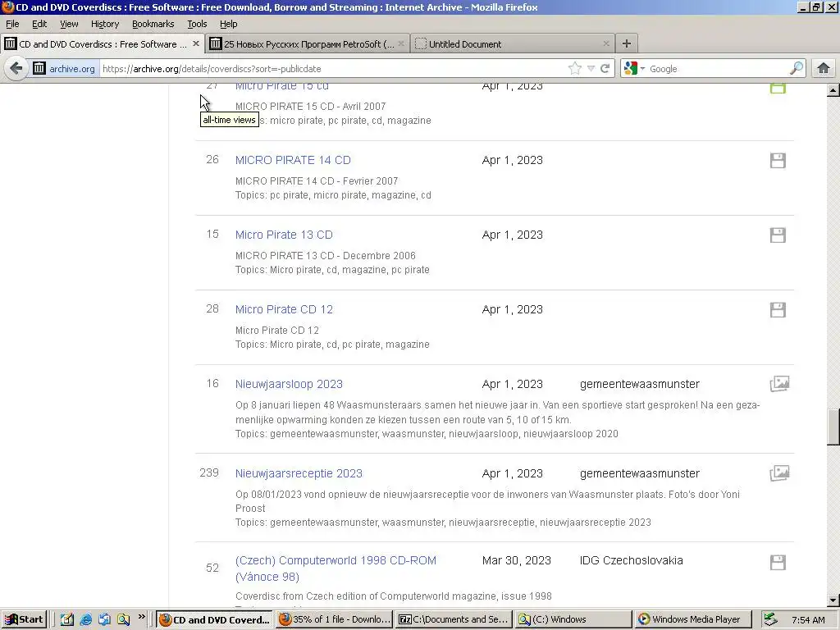
Task: Open the 35% of 1 file Downloads taskbar button
Action: 335,620
